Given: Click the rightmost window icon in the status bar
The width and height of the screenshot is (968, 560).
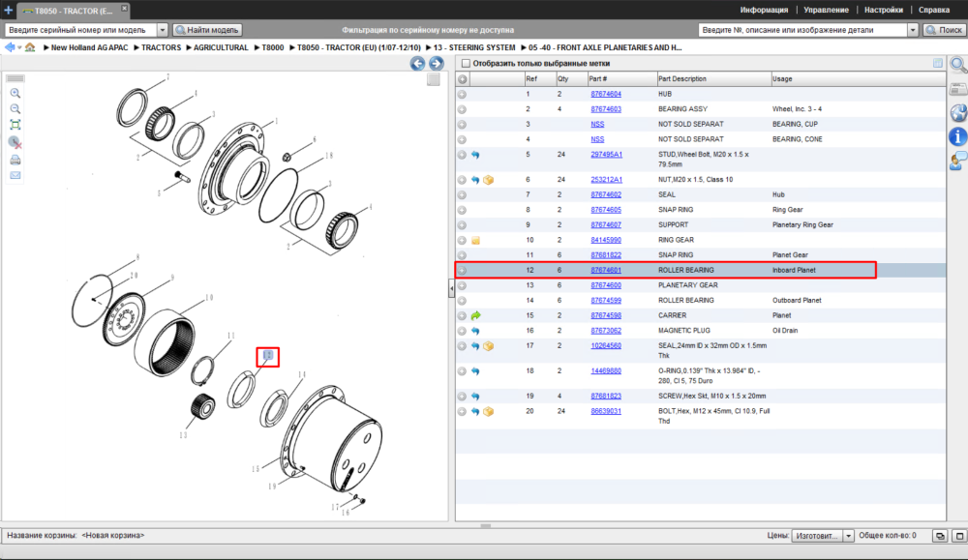Looking at the screenshot, I should pos(959,536).
